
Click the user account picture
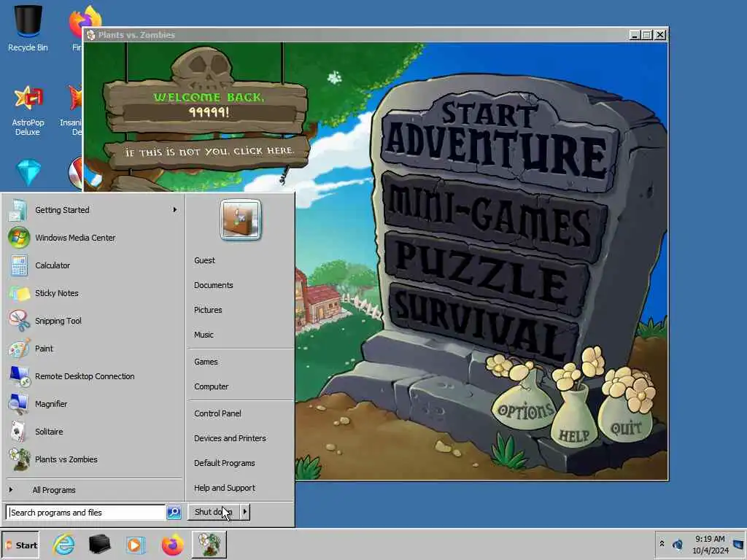pos(241,219)
